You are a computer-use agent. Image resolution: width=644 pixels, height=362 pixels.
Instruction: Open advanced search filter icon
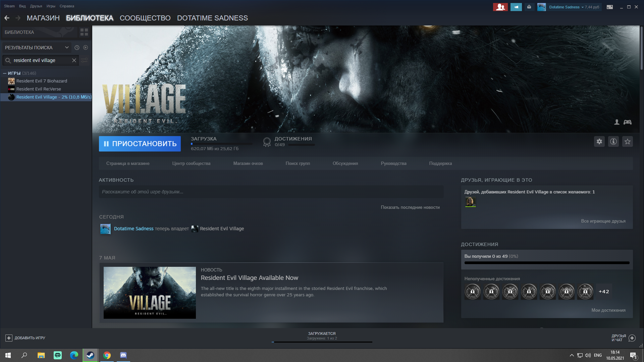85,60
